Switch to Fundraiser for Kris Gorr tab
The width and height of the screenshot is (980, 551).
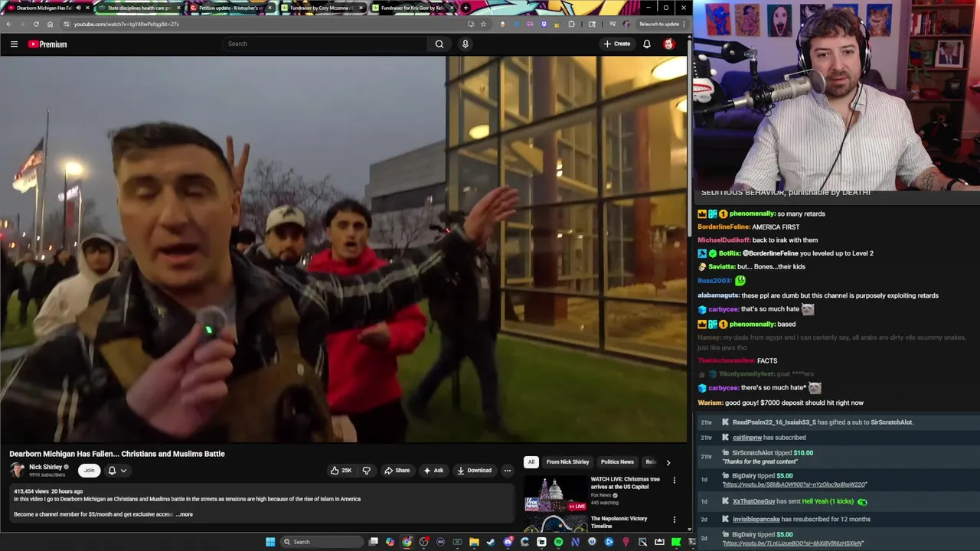click(x=412, y=8)
